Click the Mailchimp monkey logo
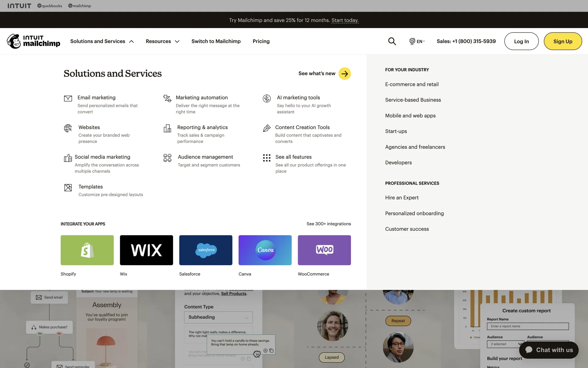This screenshot has height=368, width=588. (x=14, y=41)
